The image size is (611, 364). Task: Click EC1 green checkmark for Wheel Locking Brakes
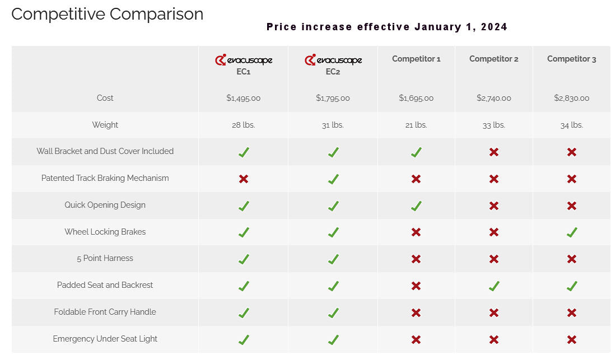pyautogui.click(x=244, y=232)
